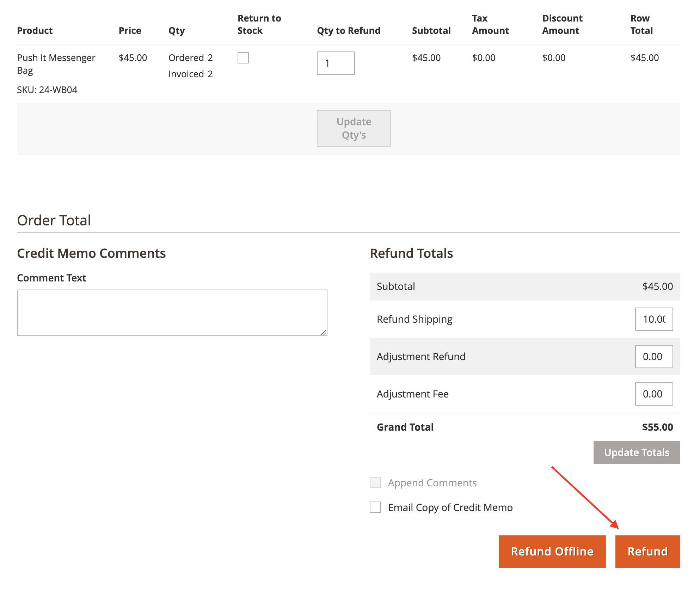Image resolution: width=700 pixels, height=589 pixels.
Task: Click the Adjustment Refund amount field
Action: (x=653, y=357)
